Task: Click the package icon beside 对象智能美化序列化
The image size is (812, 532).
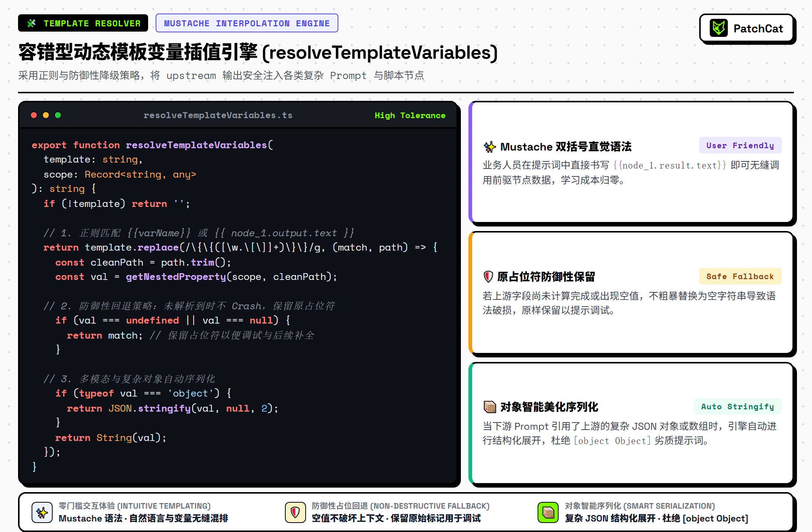Action: [x=489, y=407]
